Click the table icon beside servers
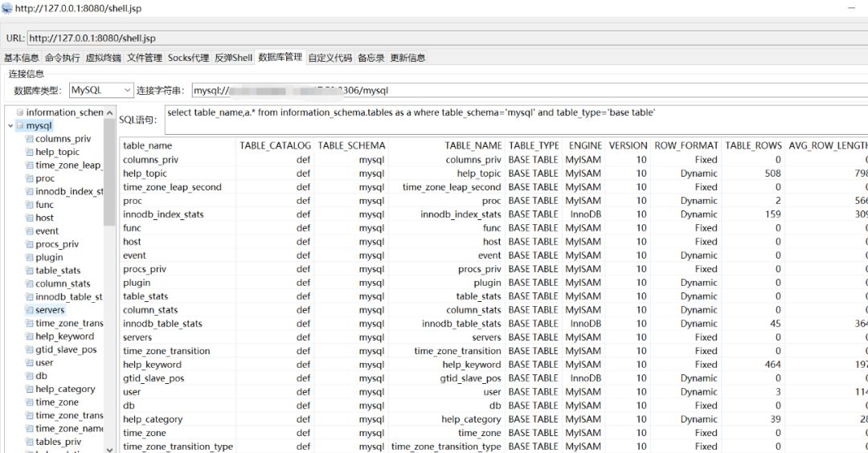868x453 pixels. click(x=30, y=310)
